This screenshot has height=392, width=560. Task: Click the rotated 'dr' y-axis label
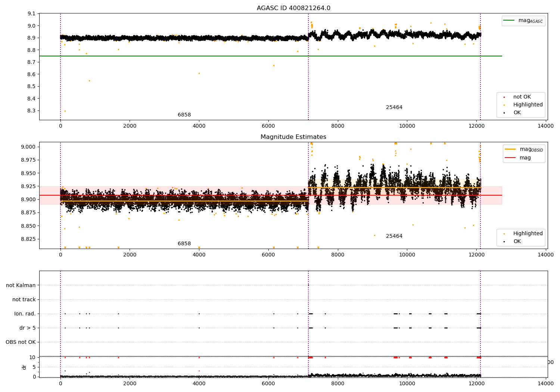click(x=24, y=367)
